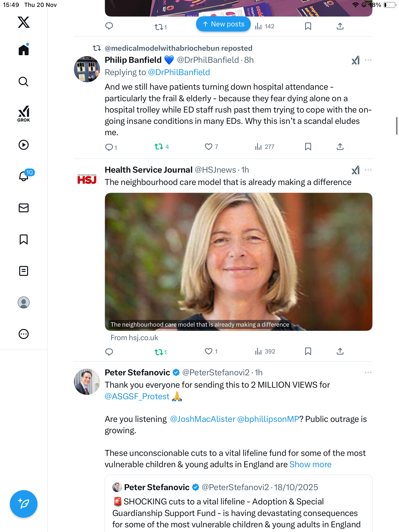The image size is (399, 532).
Task: Open Grok from the sidebar
Action: tap(24, 114)
